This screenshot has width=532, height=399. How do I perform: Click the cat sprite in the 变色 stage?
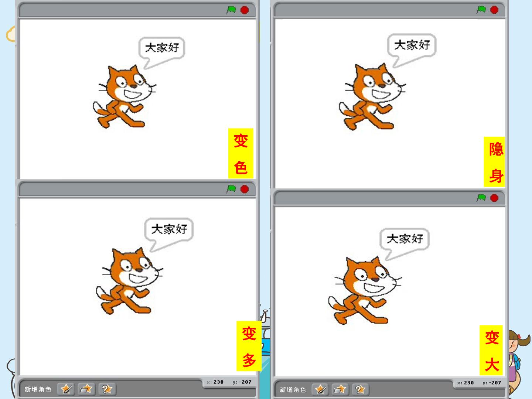(x=123, y=97)
